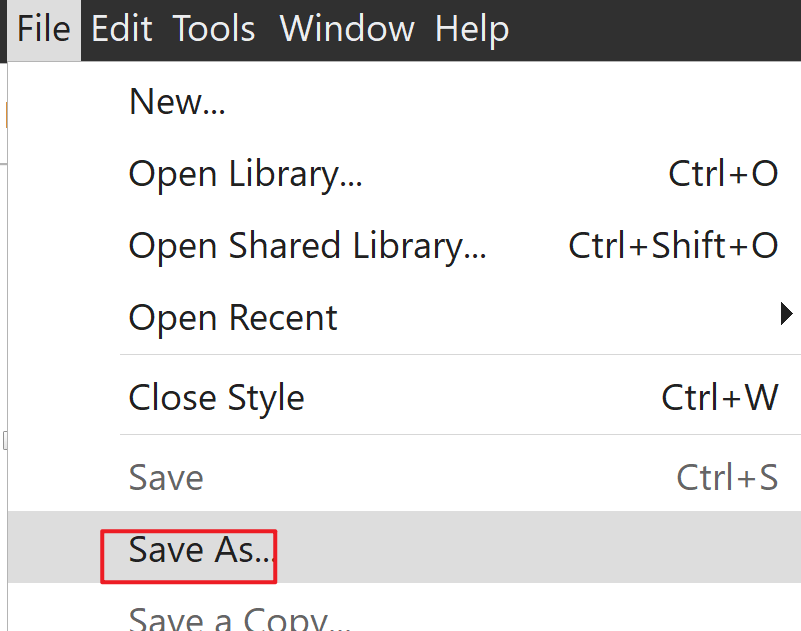The width and height of the screenshot is (801, 631).
Task: Click the Ctrl+O shortcut label
Action: pyautogui.click(x=723, y=174)
